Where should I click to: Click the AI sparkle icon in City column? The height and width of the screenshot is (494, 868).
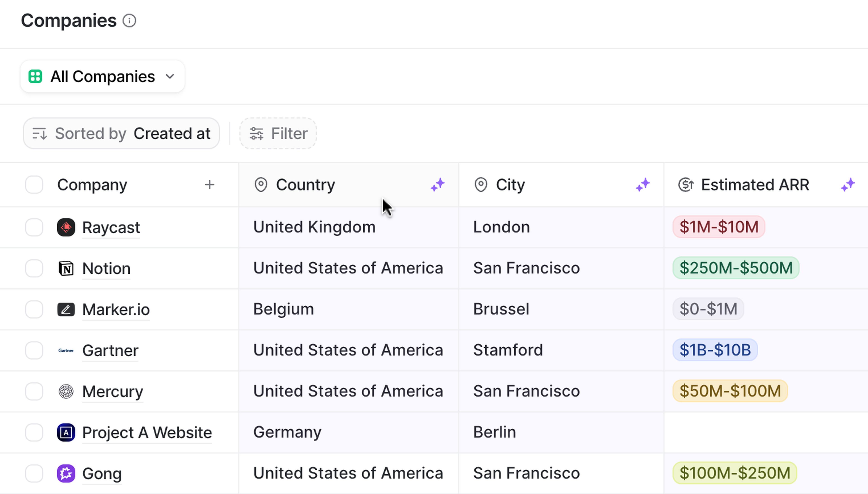pyautogui.click(x=642, y=185)
